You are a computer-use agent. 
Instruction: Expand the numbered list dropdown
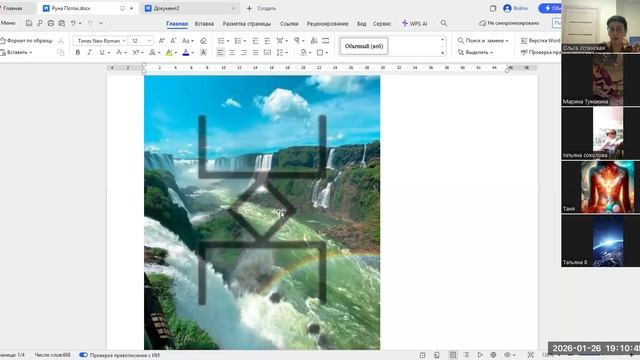coord(244,41)
